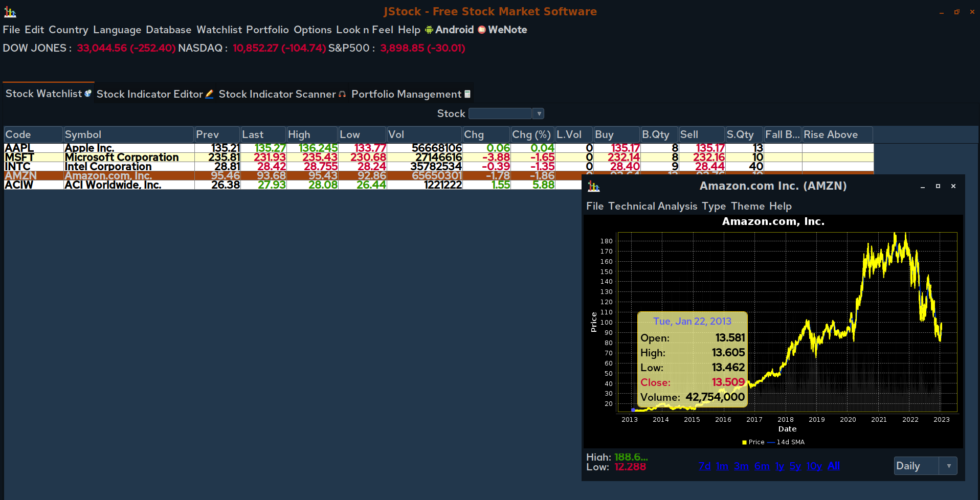980x500 pixels.
Task: Open the Android menu item
Action: pos(450,30)
